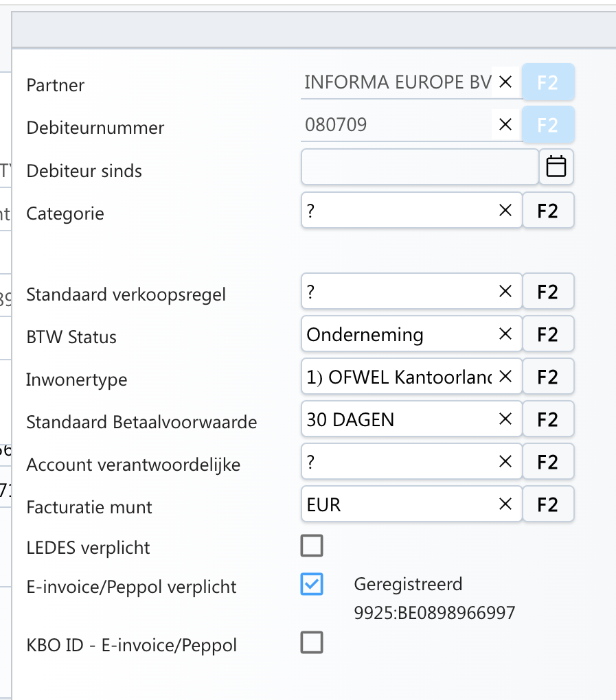The image size is (616, 700).
Task: Click the Standaard Betaalvoorwaarde input field
Action: (398, 419)
